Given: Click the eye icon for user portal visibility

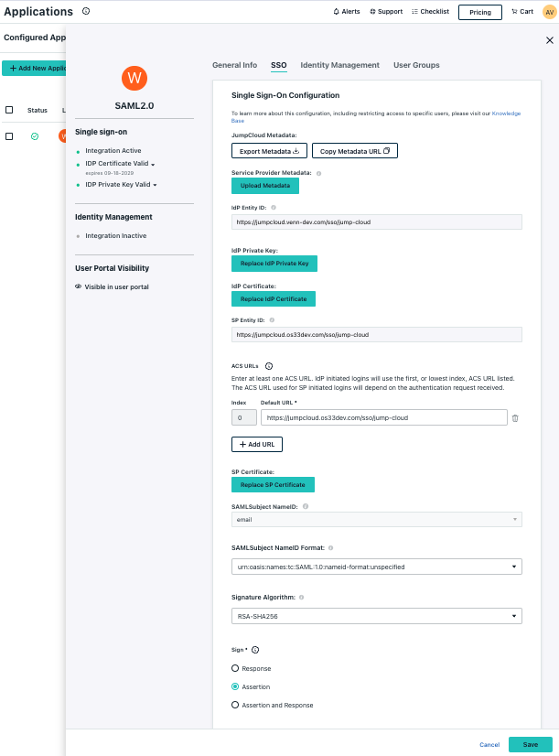Looking at the screenshot, I should (x=78, y=286).
